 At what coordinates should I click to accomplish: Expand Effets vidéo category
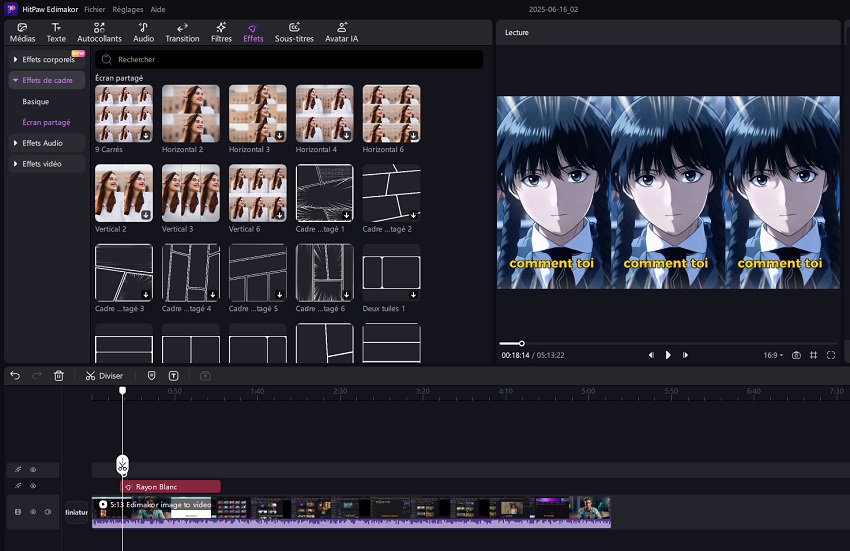coord(47,164)
